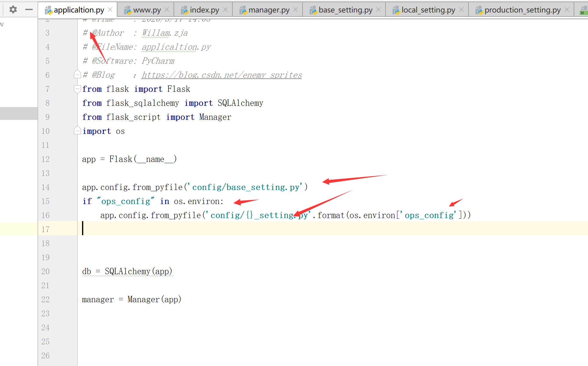Place cursor on empty line 18
This screenshot has height=366, width=588.
[183, 243]
